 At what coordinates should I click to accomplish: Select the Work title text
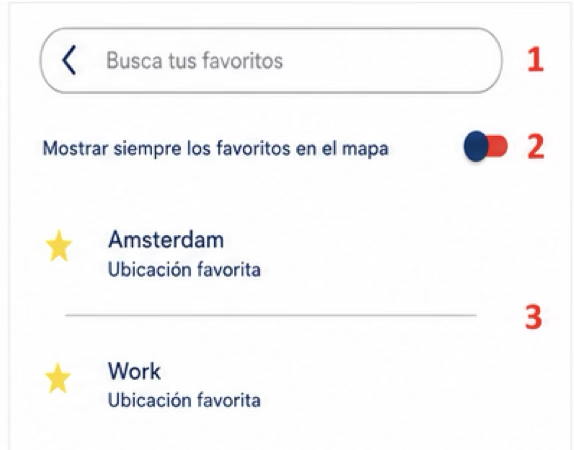(134, 371)
